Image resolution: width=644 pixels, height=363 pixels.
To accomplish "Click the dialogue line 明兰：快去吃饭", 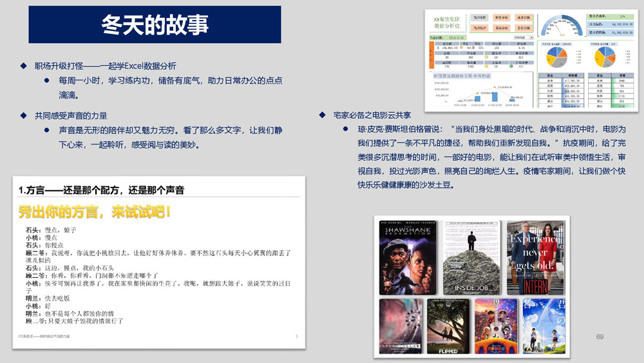I will tap(48, 298).
